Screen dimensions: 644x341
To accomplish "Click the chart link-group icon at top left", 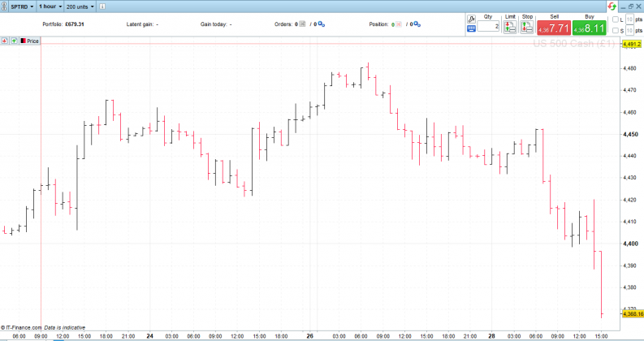I will [x=4, y=6].
